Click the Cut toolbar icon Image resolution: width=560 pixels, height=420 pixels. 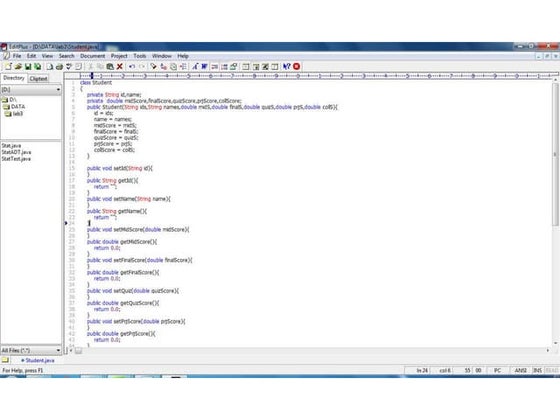90,66
